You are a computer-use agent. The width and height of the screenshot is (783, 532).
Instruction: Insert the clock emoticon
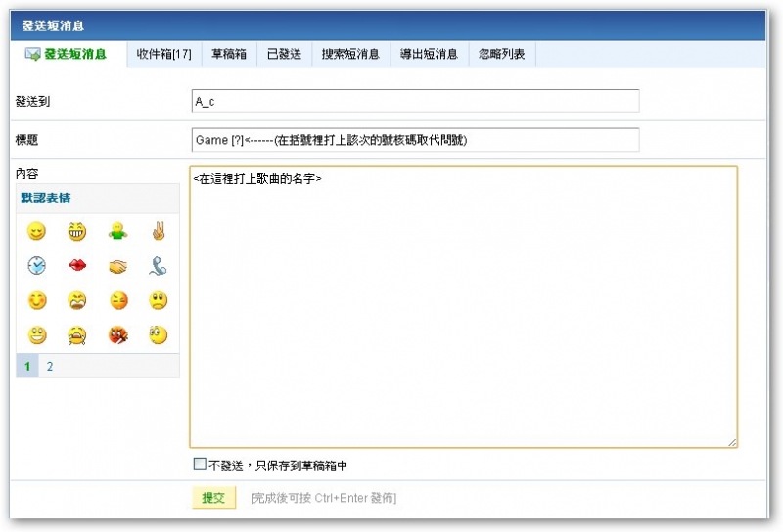(36, 265)
